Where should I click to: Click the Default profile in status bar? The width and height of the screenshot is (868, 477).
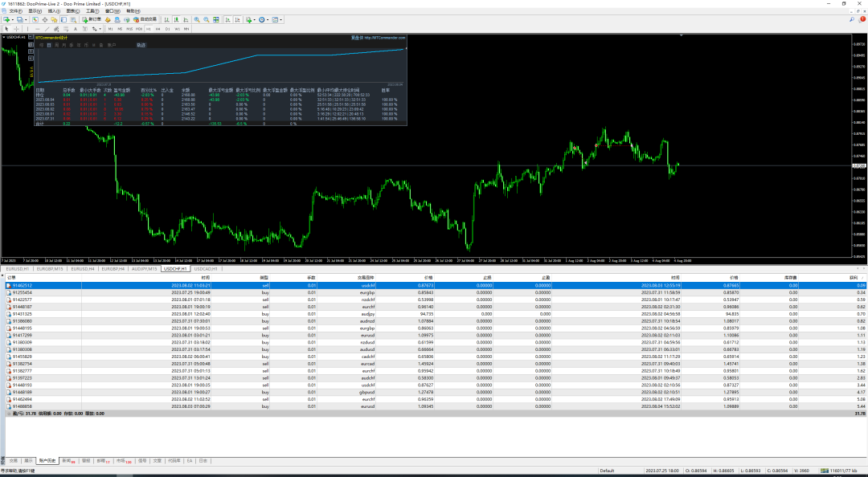(607, 471)
